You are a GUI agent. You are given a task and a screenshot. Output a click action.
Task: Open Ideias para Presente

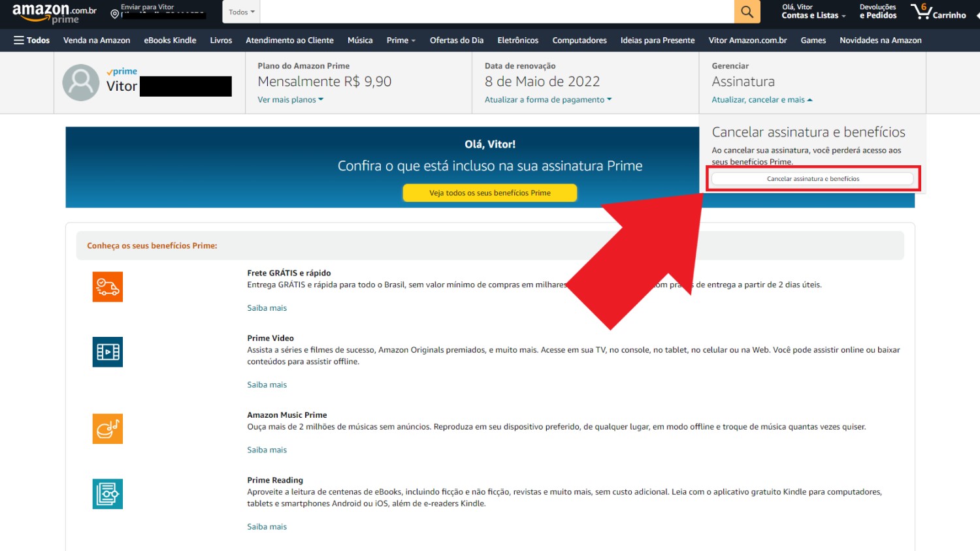657,40
